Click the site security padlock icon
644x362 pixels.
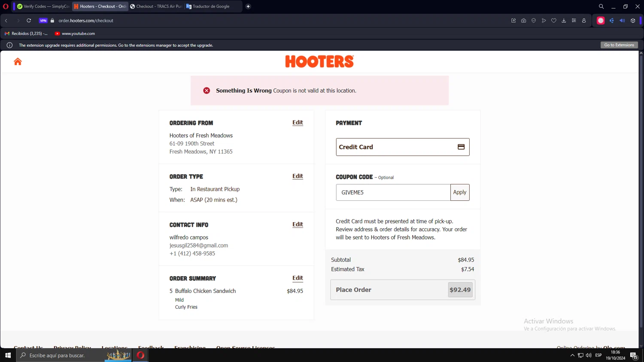52,21
